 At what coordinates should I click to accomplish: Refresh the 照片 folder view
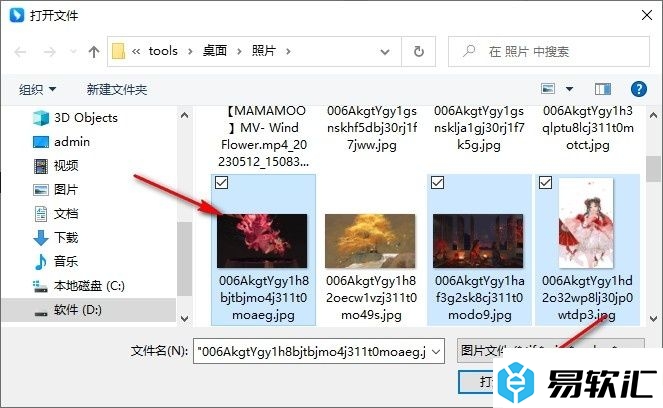pyautogui.click(x=418, y=52)
